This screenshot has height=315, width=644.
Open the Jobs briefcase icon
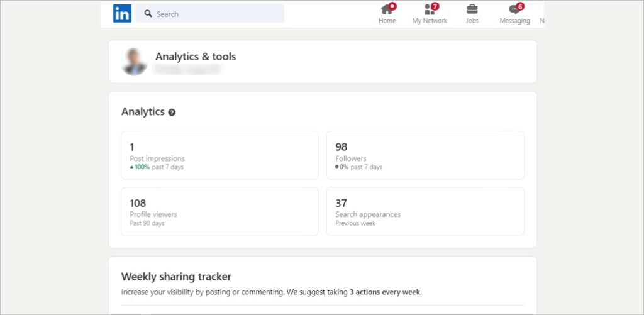coord(472,9)
